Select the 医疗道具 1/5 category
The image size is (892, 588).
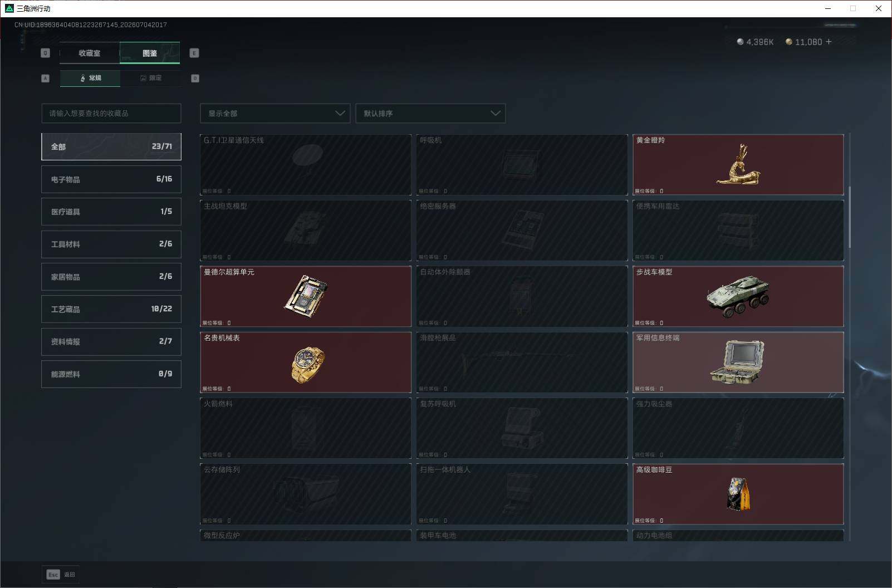111,212
